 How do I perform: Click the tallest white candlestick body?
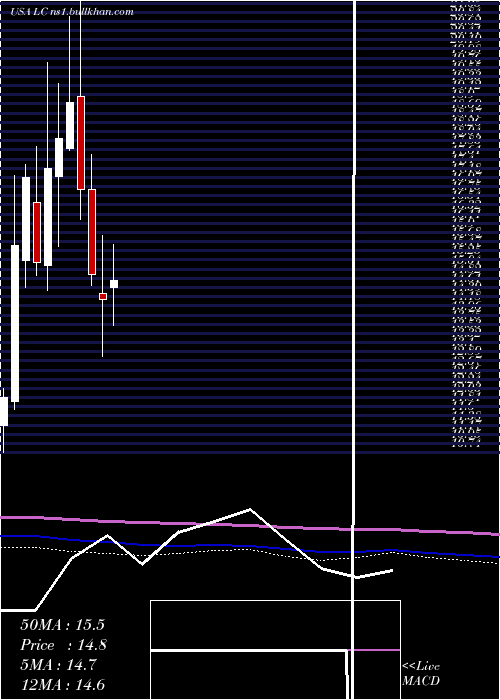(x=15, y=323)
